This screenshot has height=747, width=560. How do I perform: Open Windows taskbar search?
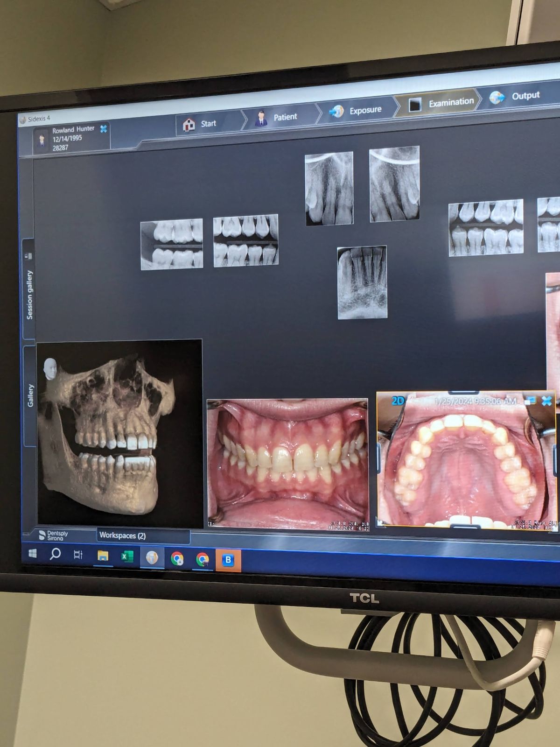[x=55, y=554]
